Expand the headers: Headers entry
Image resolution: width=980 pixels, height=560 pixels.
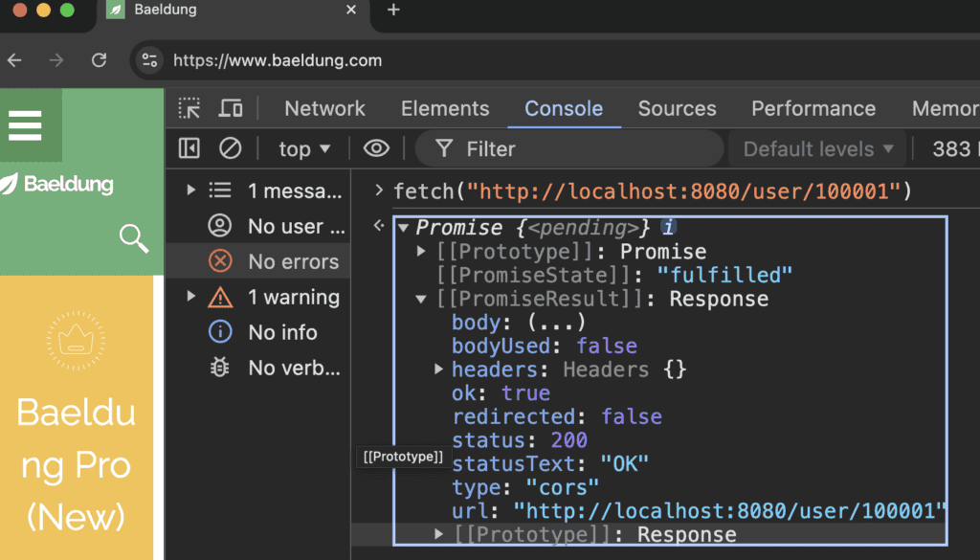(439, 369)
